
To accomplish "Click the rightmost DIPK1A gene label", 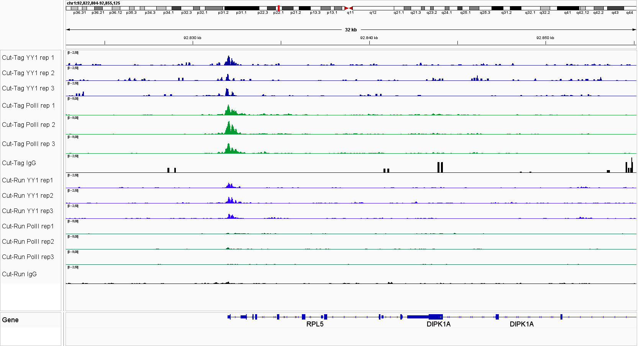I will pyautogui.click(x=521, y=324).
